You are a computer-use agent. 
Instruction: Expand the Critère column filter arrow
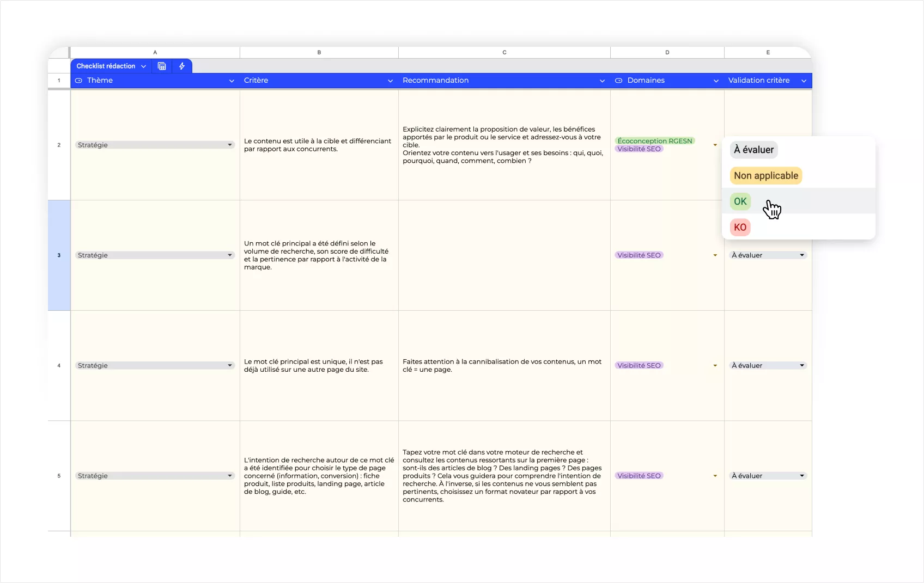(x=390, y=81)
